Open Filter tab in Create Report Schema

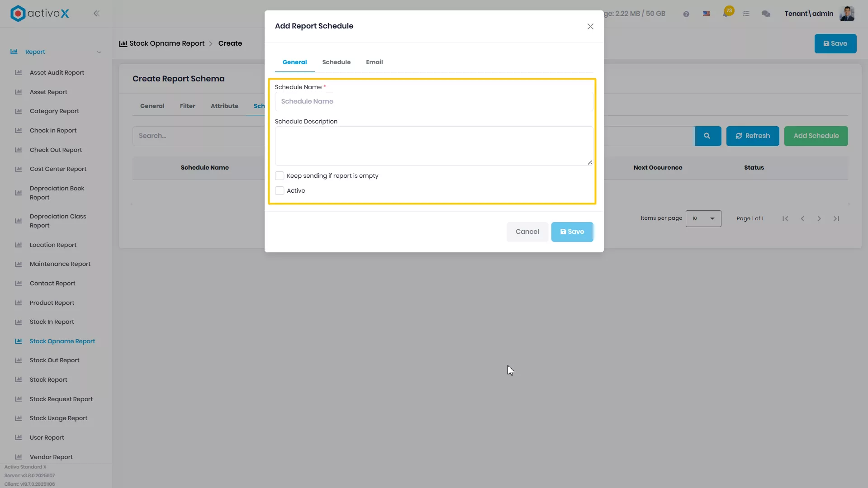pyautogui.click(x=187, y=106)
